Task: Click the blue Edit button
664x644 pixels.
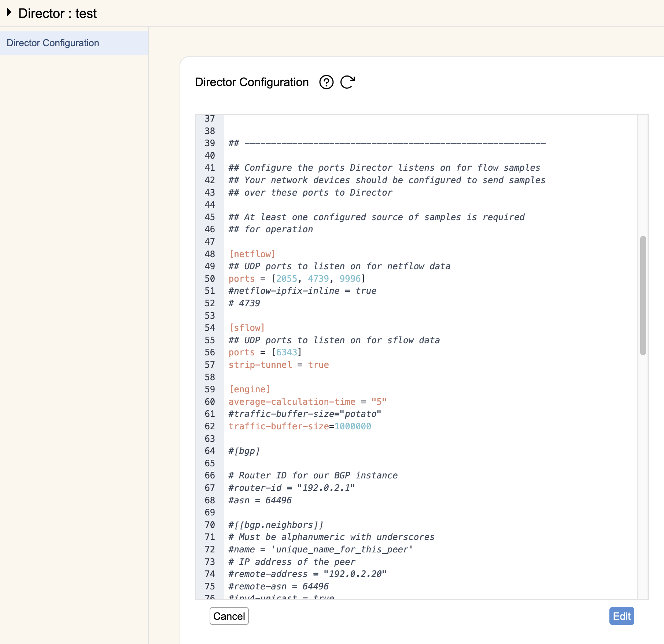Action: click(621, 616)
